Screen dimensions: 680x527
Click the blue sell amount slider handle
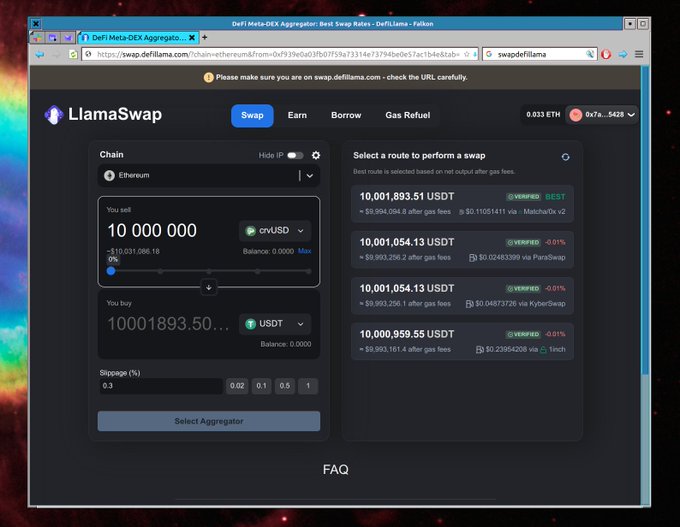pos(111,271)
